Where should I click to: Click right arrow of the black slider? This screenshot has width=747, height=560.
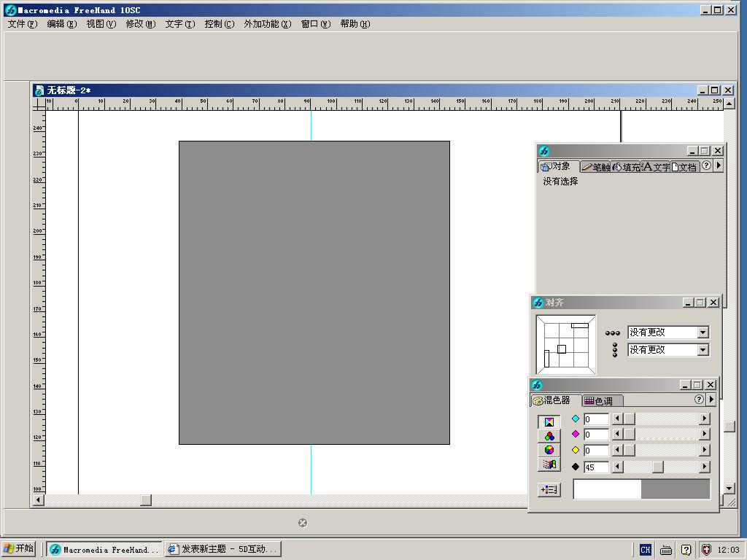(x=704, y=467)
